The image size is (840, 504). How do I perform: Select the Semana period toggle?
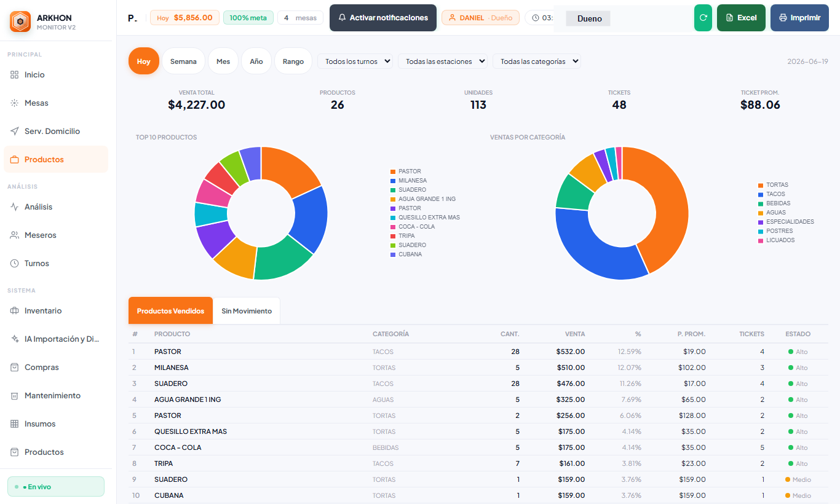point(183,61)
